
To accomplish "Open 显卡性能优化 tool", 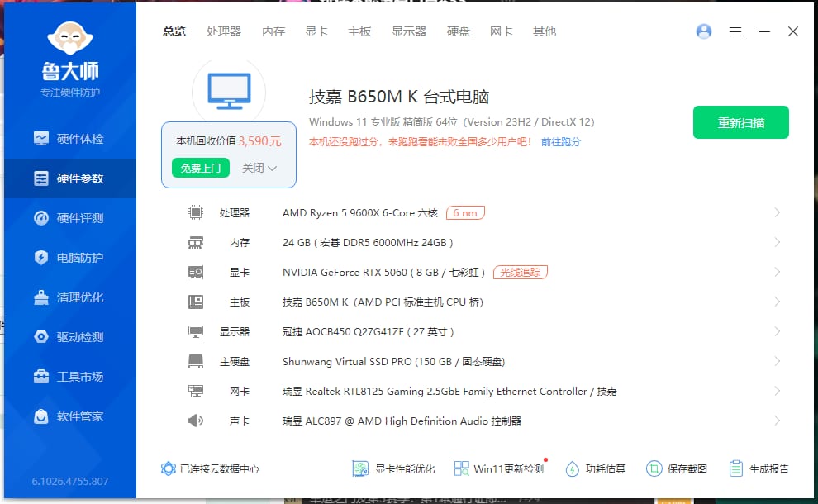I will [x=393, y=469].
